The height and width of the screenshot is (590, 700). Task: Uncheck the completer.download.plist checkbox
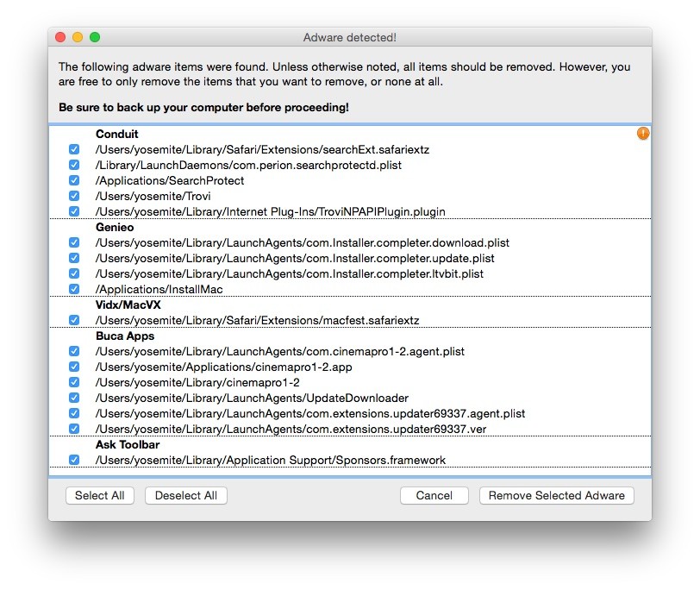click(x=74, y=243)
